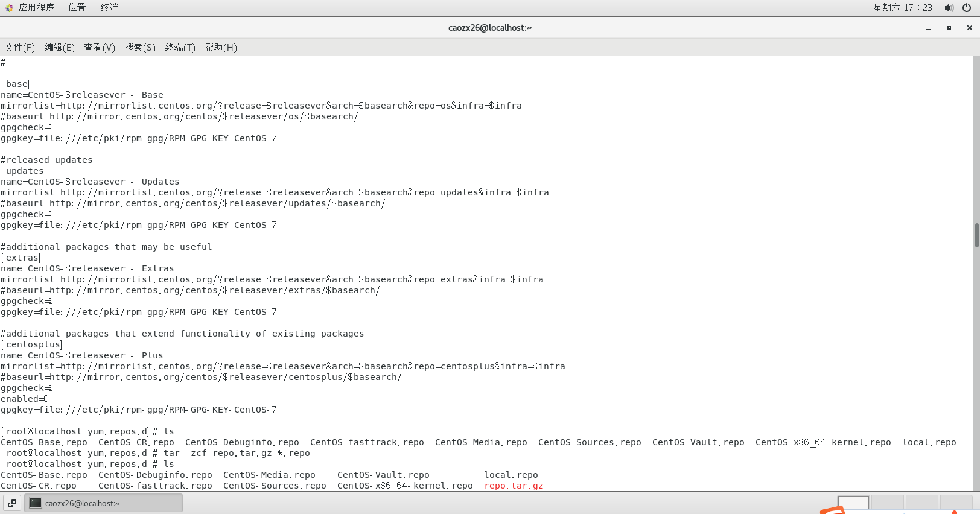Click the [base] section header text

click(x=15, y=84)
